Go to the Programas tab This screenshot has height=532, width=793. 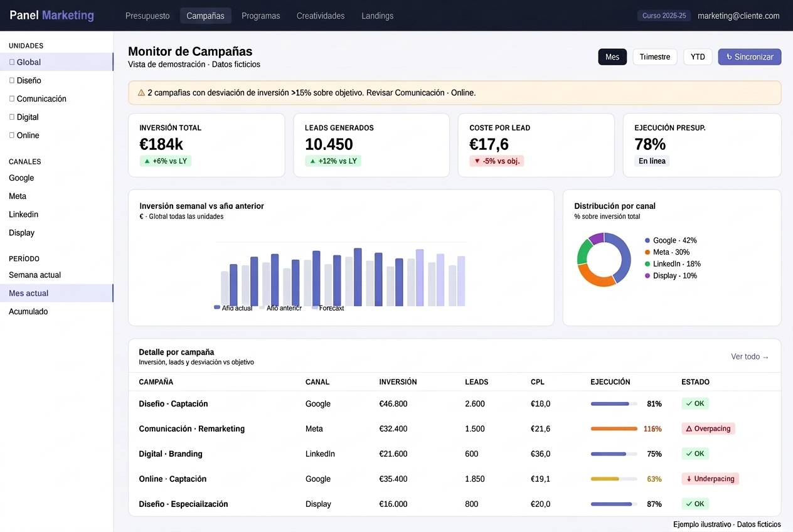tap(261, 16)
